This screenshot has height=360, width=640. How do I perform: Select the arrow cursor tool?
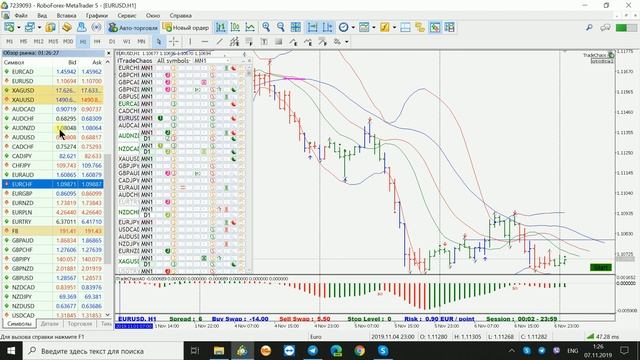pos(159,42)
